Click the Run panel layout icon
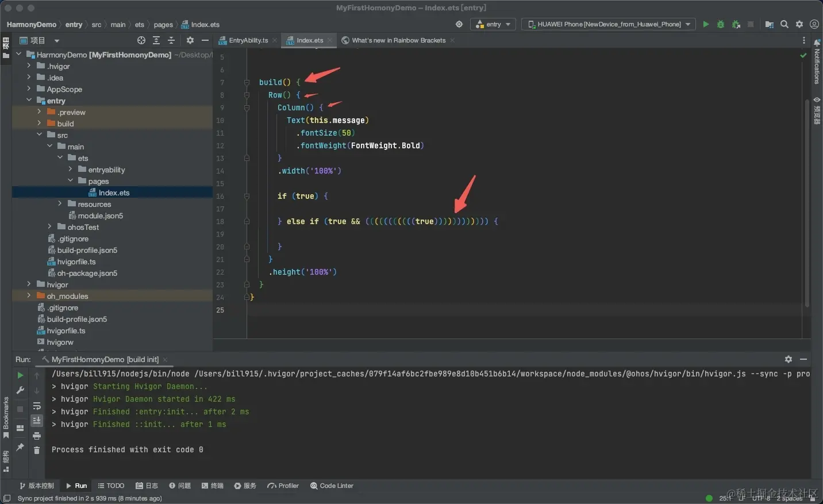The image size is (823, 504). tap(20, 428)
